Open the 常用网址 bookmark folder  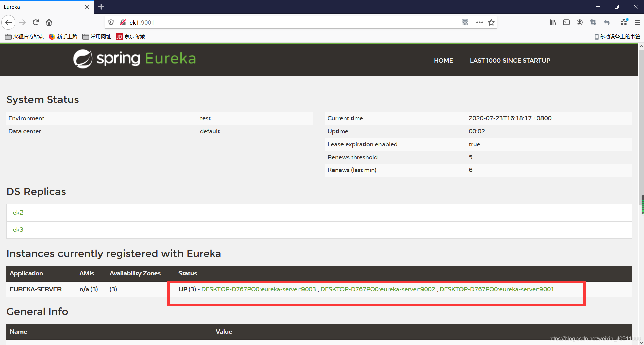point(97,37)
